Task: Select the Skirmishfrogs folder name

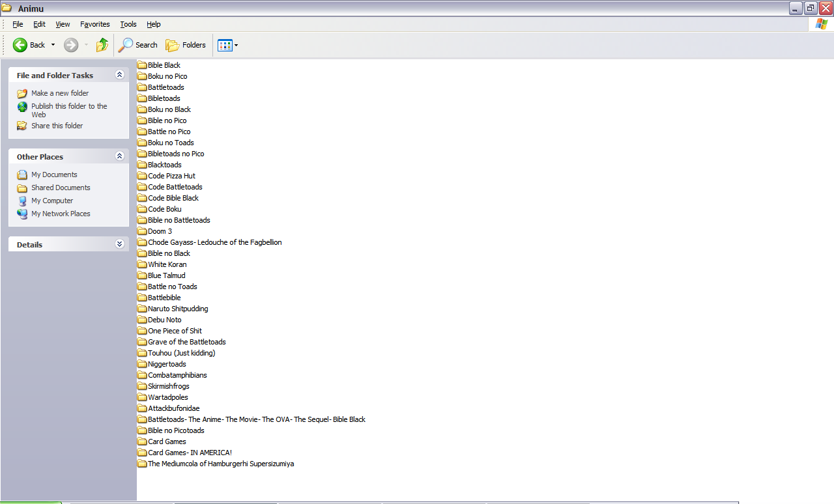Action: [x=169, y=386]
